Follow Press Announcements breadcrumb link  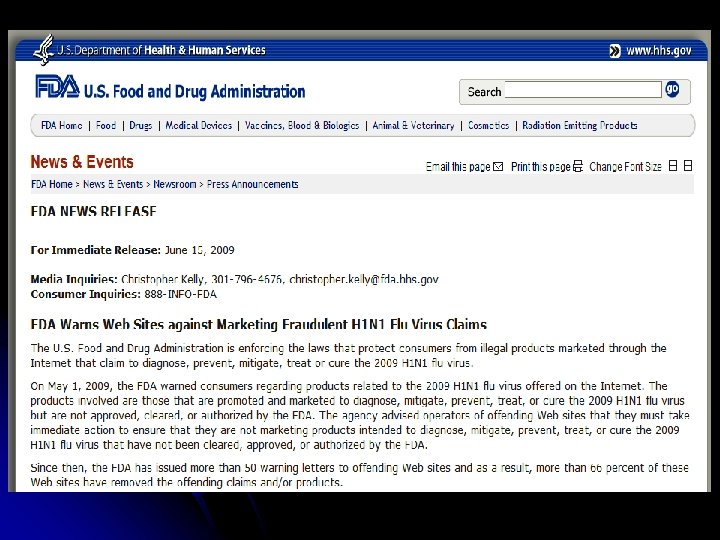pos(253,184)
